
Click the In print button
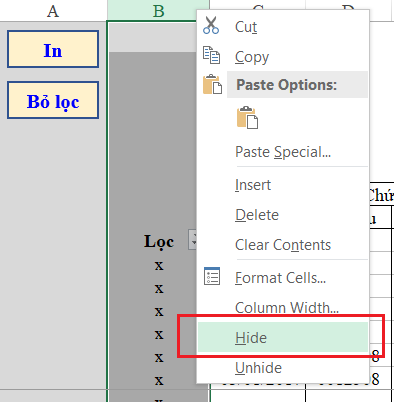[53, 49]
